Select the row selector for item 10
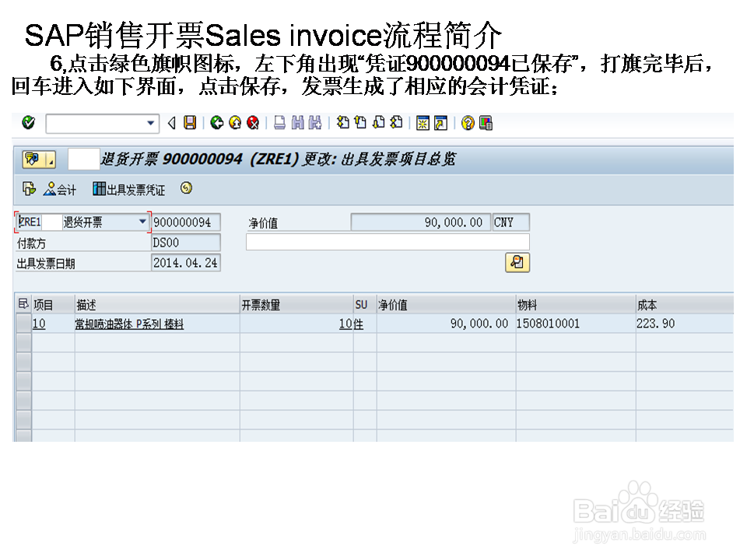 24,324
